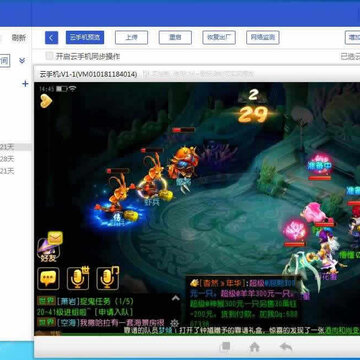Click the Android home button
The width and height of the screenshot is (360, 360).
(x=255, y=347)
